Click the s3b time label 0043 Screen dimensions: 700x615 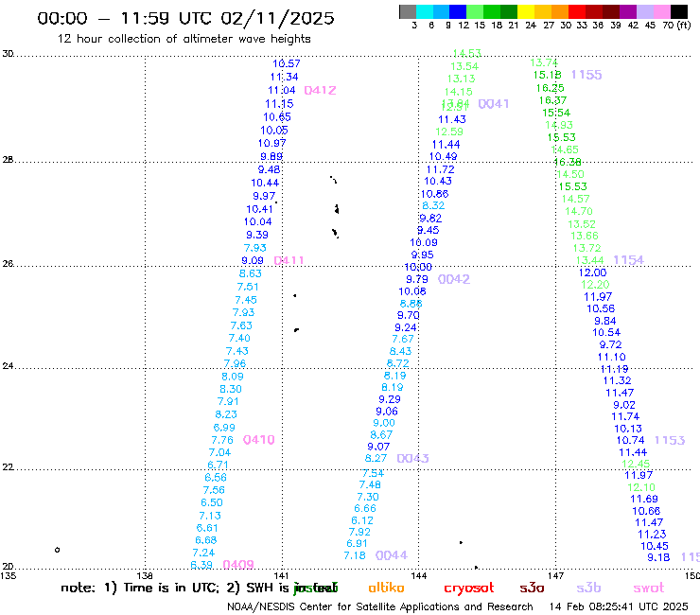point(412,458)
